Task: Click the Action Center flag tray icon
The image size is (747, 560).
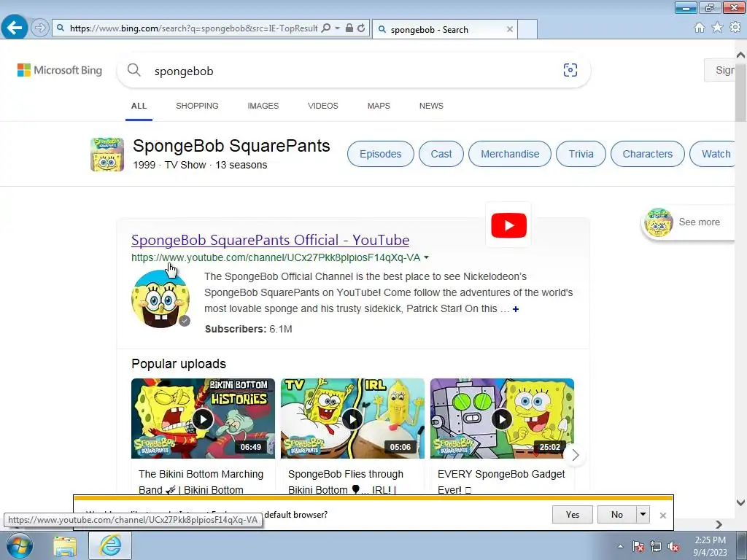Action: [x=638, y=546]
